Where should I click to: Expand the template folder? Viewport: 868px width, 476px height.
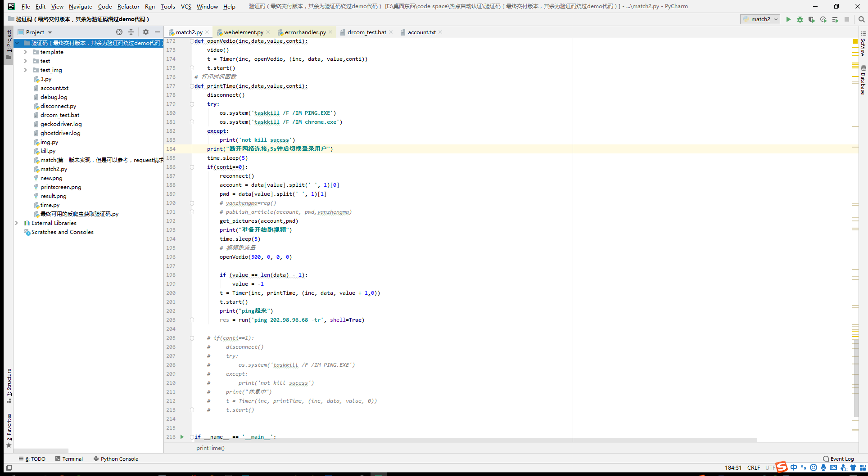26,52
